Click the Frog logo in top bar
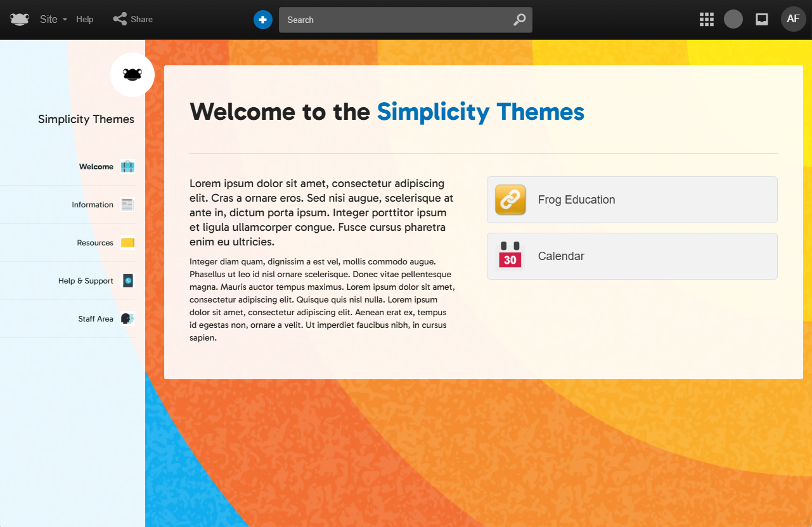Screen dimensions: 812x527 coord(20,20)
